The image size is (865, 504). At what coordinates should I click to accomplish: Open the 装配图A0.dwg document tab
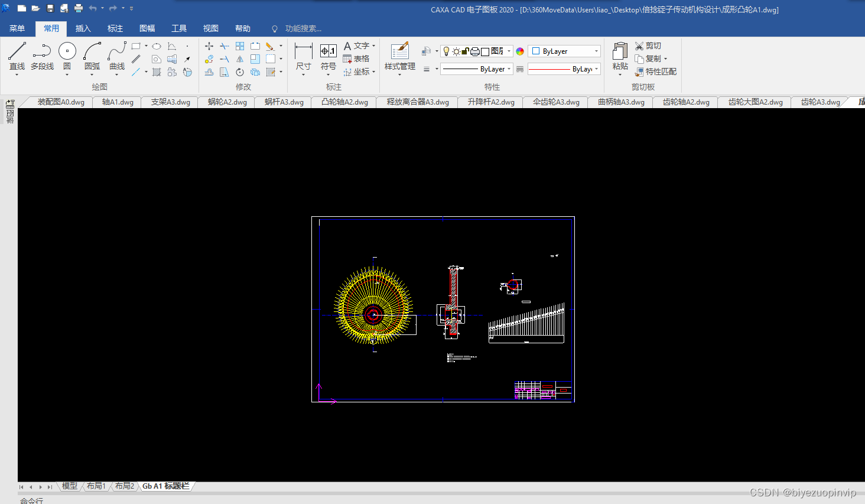click(61, 102)
